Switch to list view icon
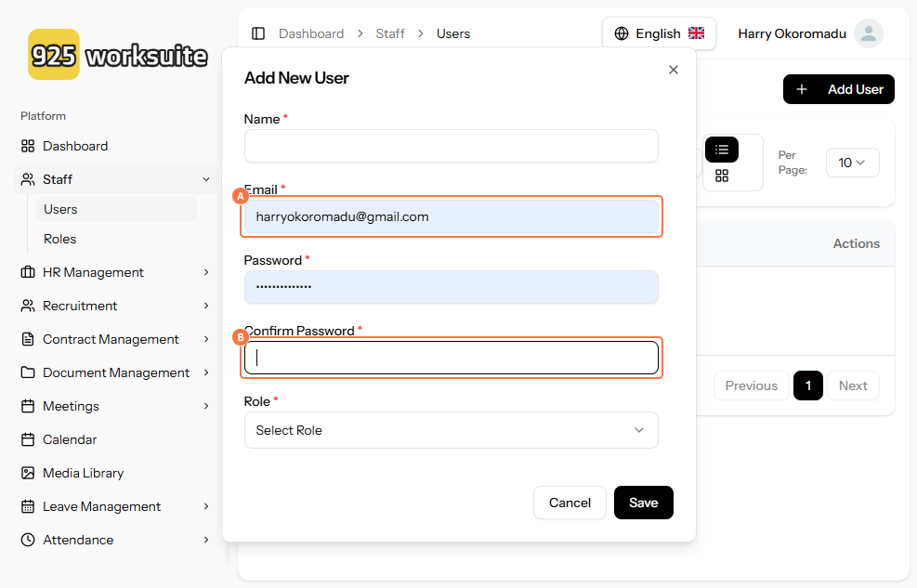Viewport: 917px width, 588px height. click(x=722, y=150)
